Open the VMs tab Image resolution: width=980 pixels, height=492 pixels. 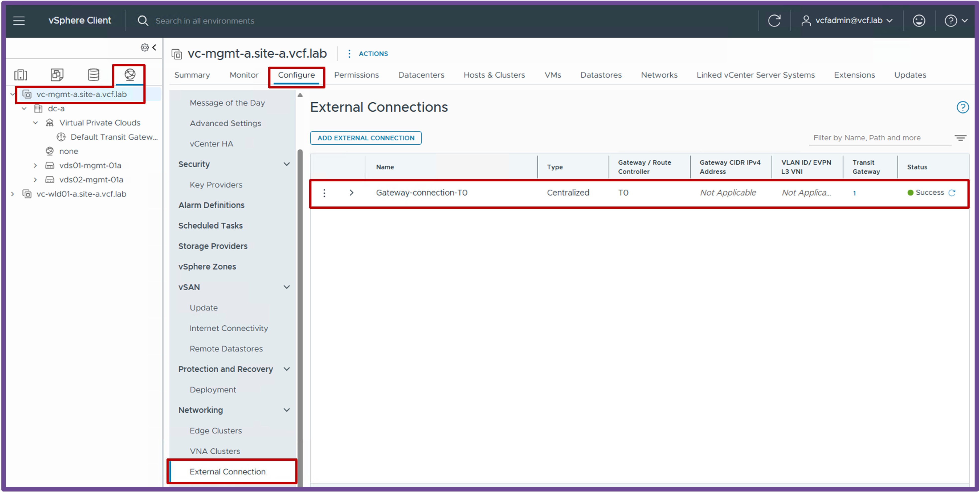[552, 75]
